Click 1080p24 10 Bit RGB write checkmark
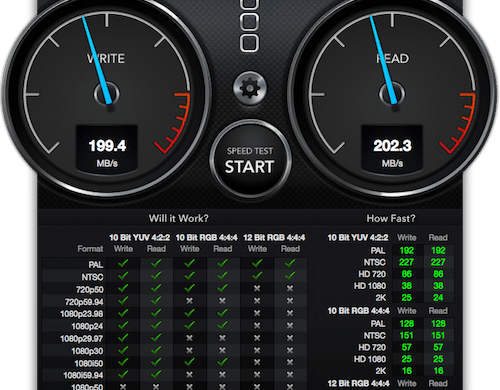This screenshot has height=390, width=500. click(189, 325)
